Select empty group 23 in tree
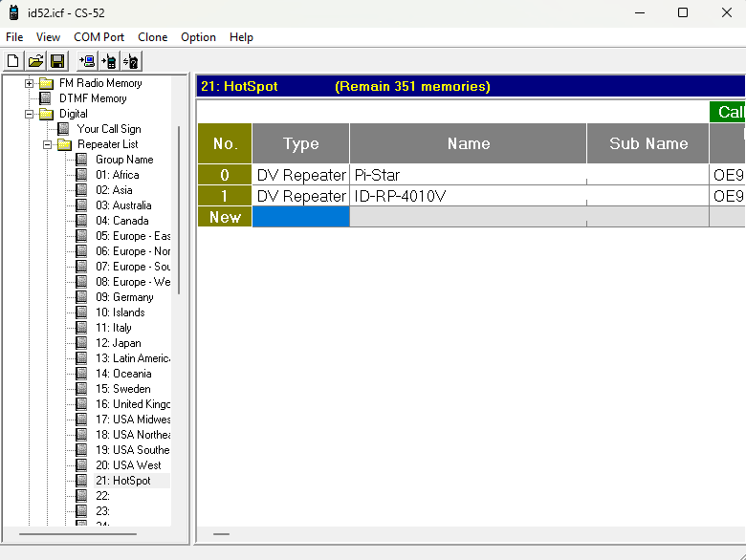This screenshot has width=746, height=560. [102, 510]
